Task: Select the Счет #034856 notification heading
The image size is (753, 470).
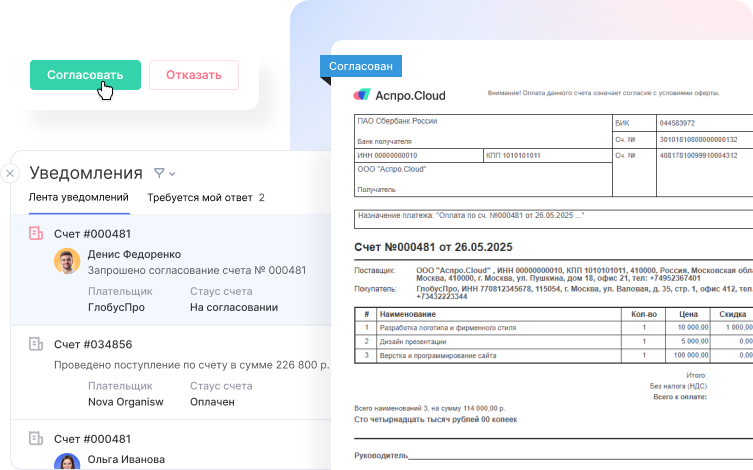Action: [x=93, y=344]
